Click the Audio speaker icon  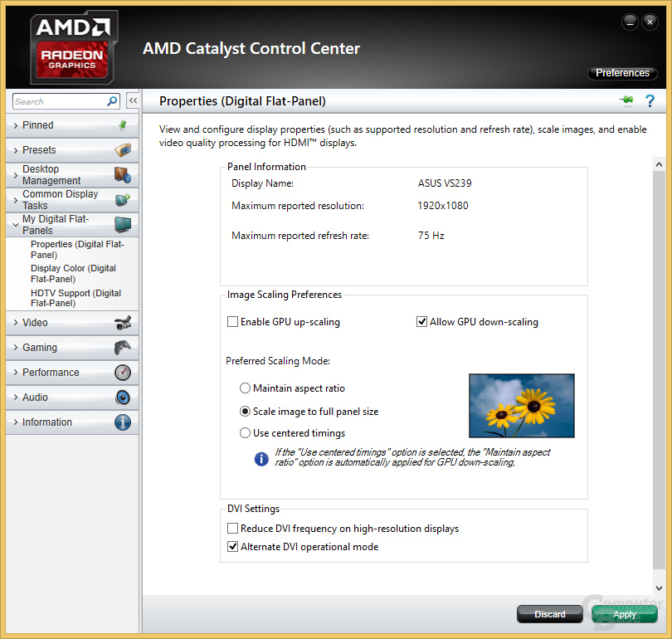pyautogui.click(x=123, y=398)
